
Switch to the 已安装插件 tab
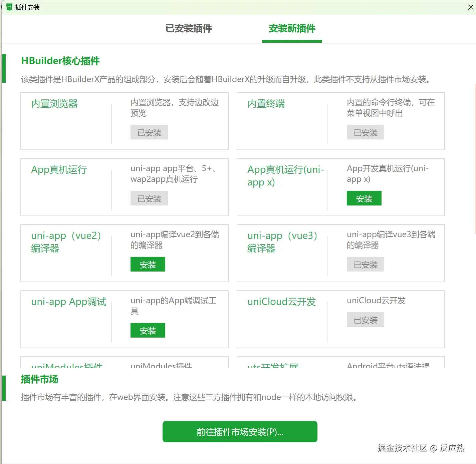(x=189, y=28)
